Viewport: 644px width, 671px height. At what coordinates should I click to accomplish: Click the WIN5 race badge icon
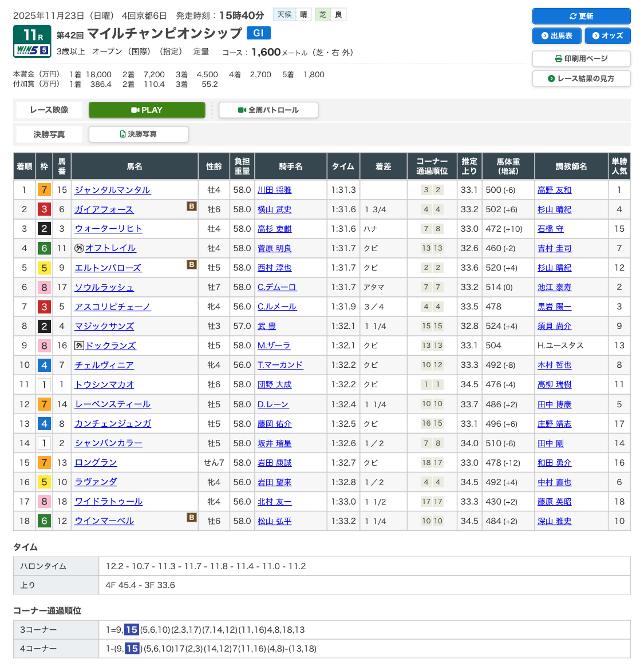32,50
